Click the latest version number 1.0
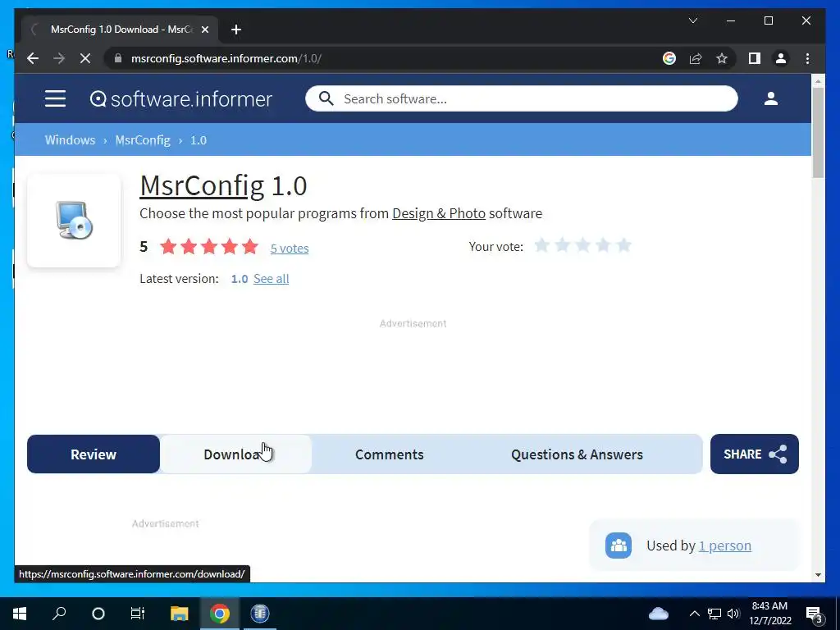 240,279
